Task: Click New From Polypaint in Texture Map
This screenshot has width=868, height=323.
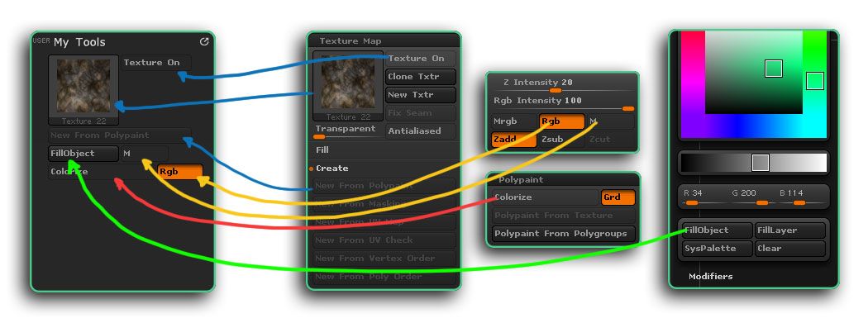Action: 384,186
